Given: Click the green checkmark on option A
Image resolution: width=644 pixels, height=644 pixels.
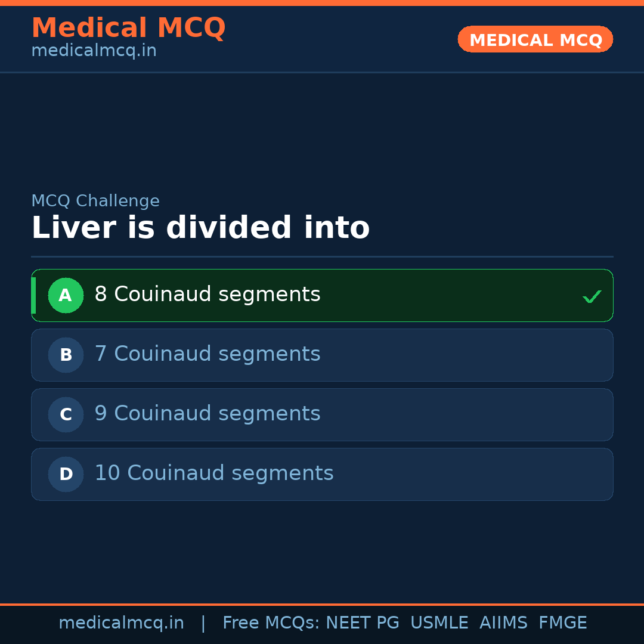Looking at the screenshot, I should [592, 296].
